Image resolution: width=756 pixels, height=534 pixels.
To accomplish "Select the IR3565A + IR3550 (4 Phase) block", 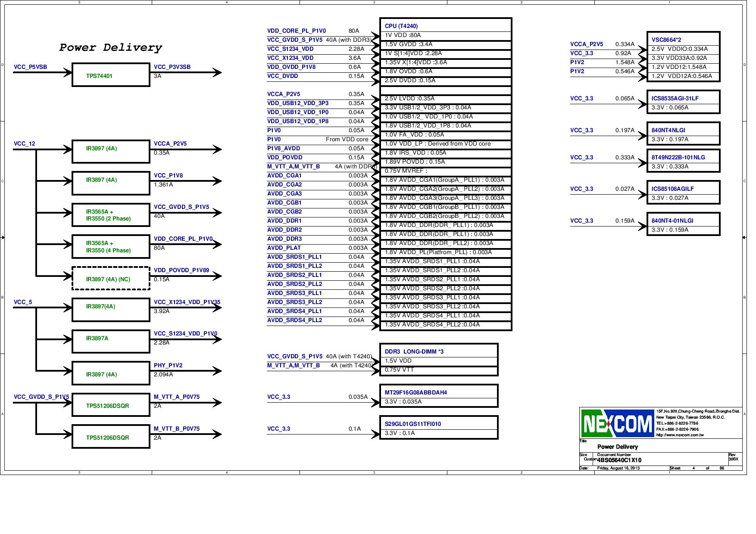I will pos(110,246).
